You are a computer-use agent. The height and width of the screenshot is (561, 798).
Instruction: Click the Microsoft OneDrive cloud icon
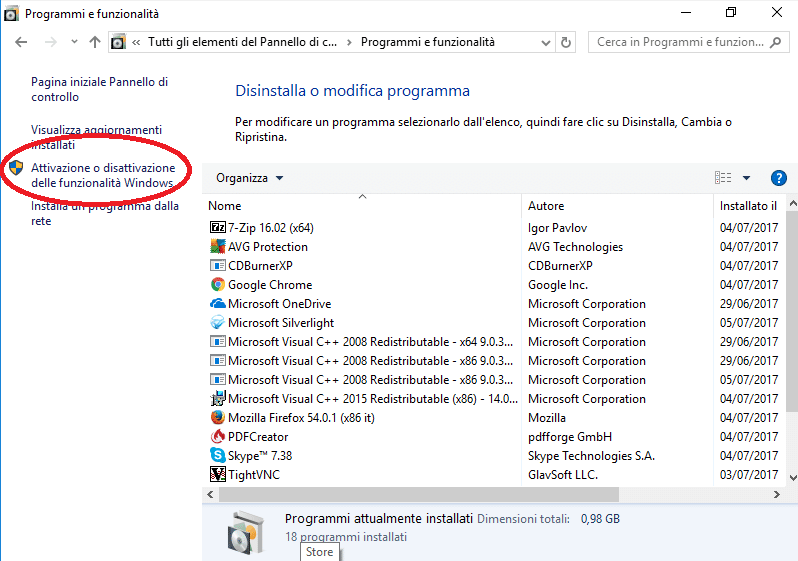218,303
